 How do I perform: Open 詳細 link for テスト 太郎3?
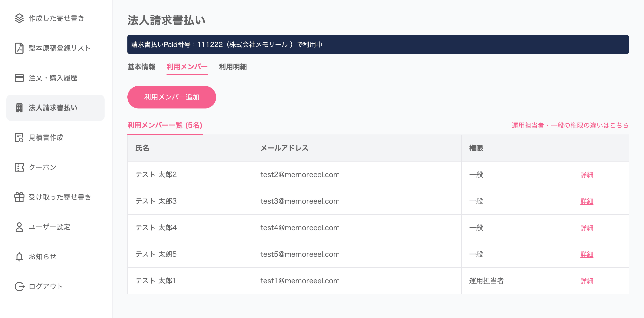pyautogui.click(x=586, y=201)
